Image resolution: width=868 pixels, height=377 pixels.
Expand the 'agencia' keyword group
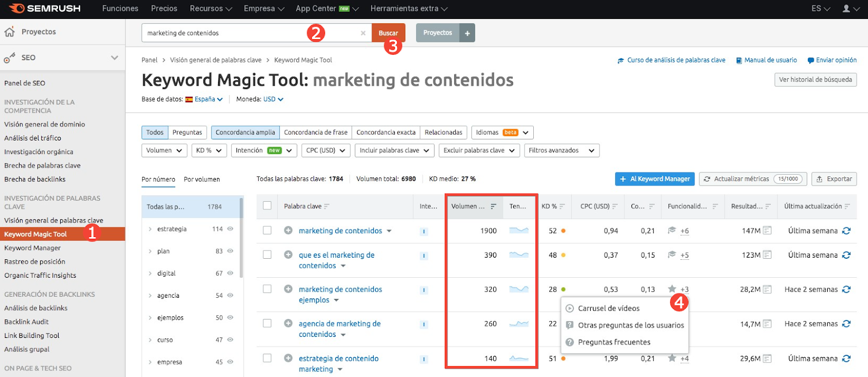150,296
